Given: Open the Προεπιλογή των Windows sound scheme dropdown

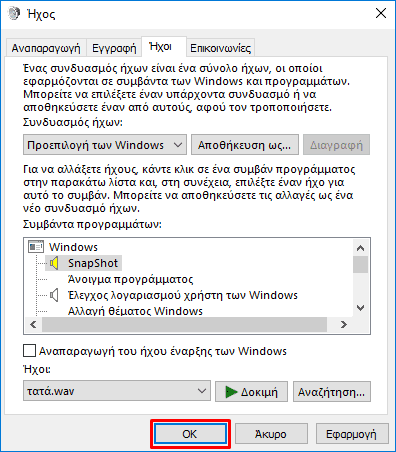Looking at the screenshot, I should point(105,145).
